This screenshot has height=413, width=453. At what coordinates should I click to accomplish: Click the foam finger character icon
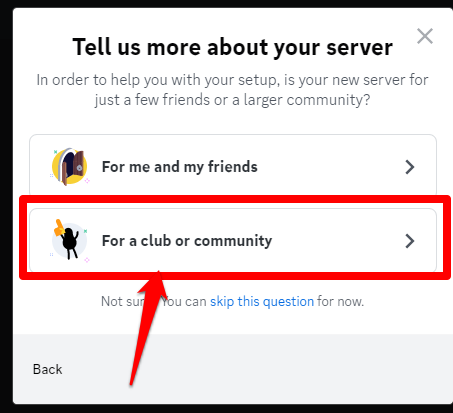pos(69,240)
